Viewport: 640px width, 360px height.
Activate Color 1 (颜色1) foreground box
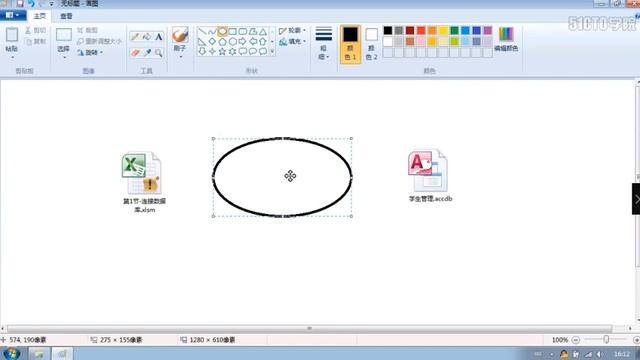coord(350,44)
